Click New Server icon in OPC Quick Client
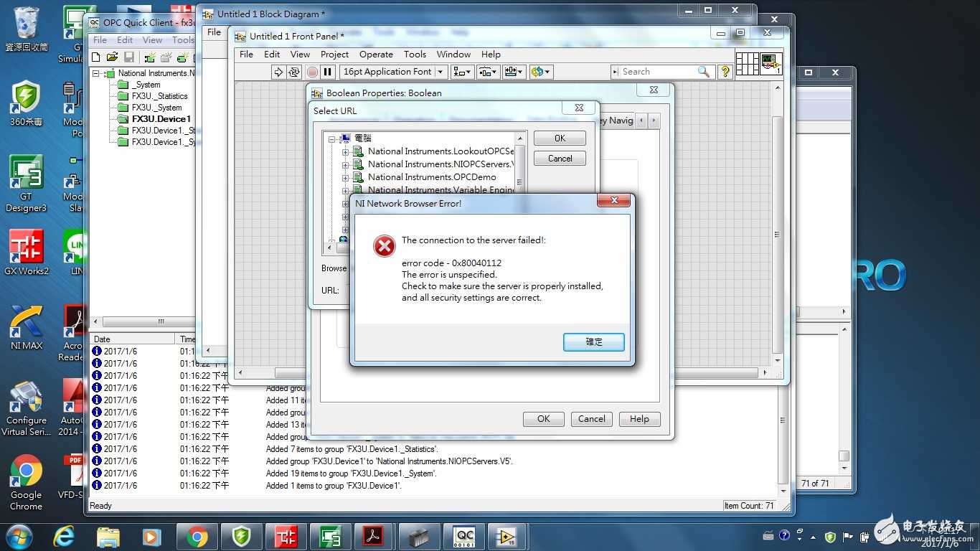The height and width of the screenshot is (551, 980). coord(150,57)
